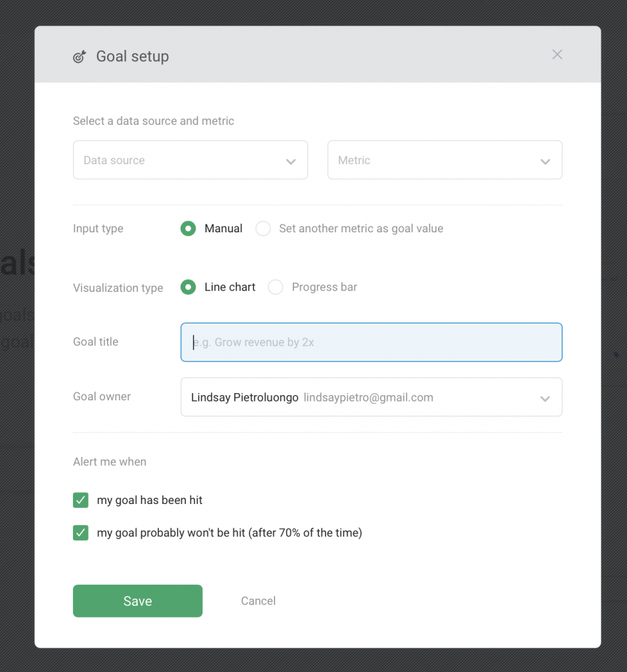Save the goal setup

(137, 601)
